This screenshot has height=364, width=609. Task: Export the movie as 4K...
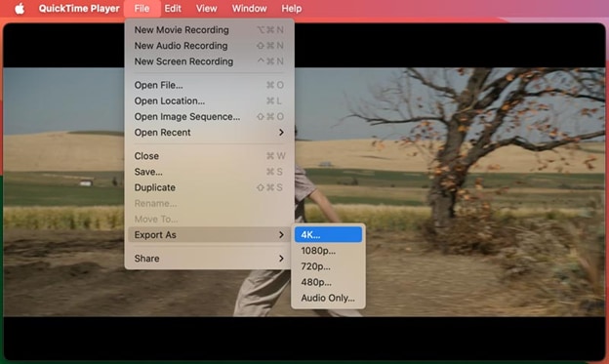pyautogui.click(x=328, y=234)
